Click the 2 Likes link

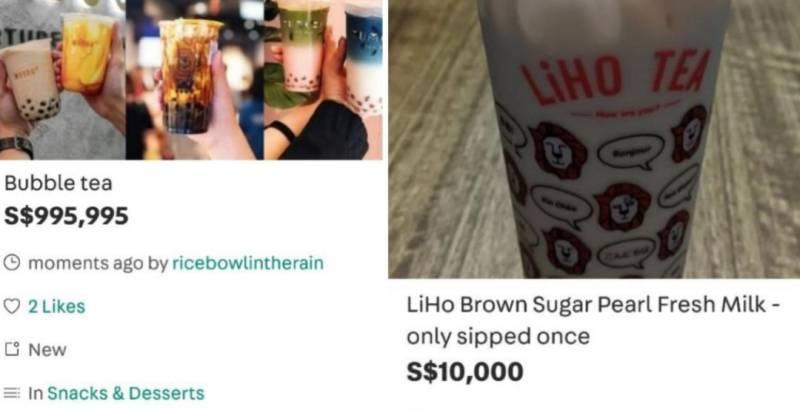tap(57, 306)
